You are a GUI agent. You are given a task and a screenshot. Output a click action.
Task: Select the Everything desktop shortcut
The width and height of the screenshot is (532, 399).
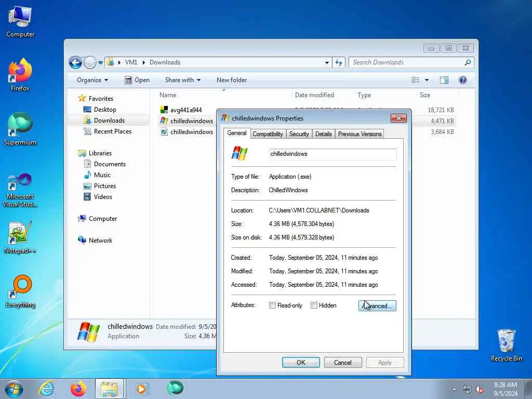pos(20,291)
